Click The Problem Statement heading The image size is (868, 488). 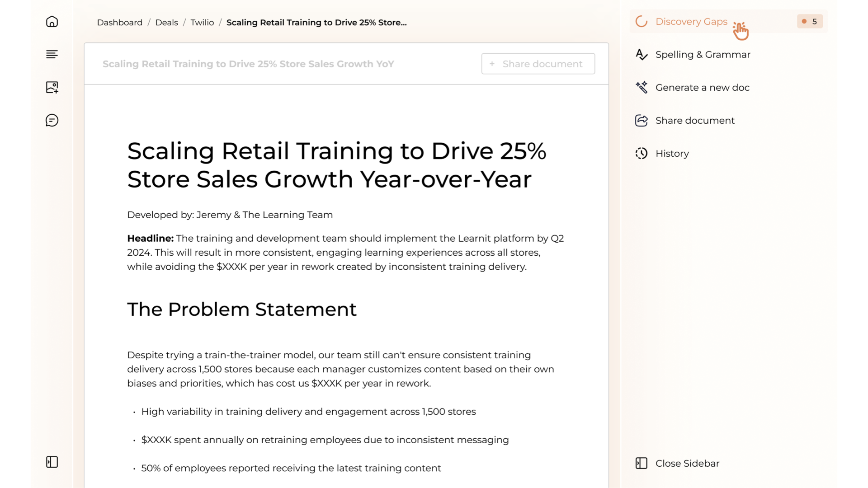(x=241, y=310)
